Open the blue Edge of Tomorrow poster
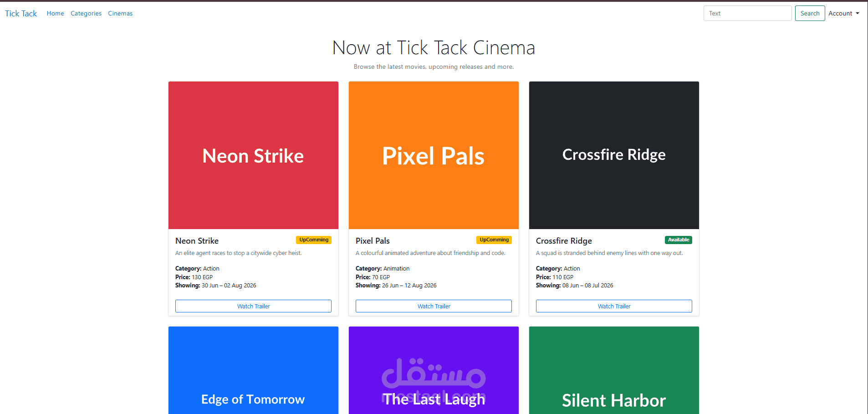Screen dimensions: 868x414 253,370
